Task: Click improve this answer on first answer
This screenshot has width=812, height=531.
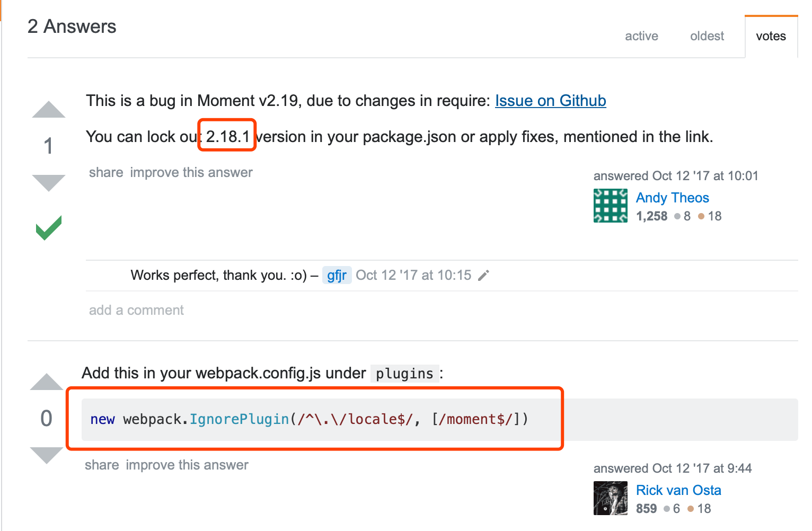Action: point(191,173)
